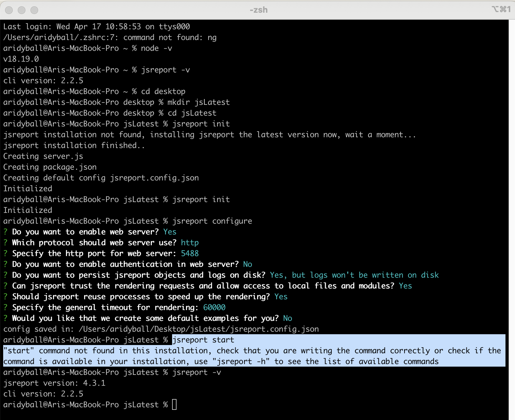
Task: Click the zoom button in the title bar
Action: pos(34,10)
